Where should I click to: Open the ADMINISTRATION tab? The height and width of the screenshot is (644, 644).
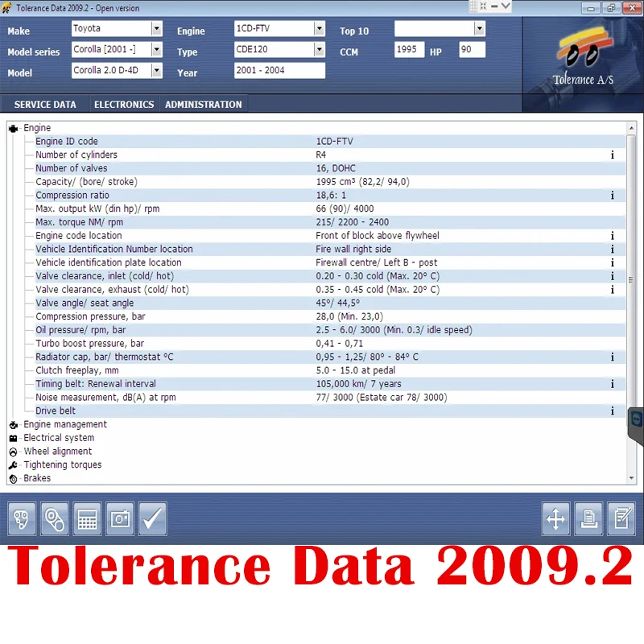[204, 105]
